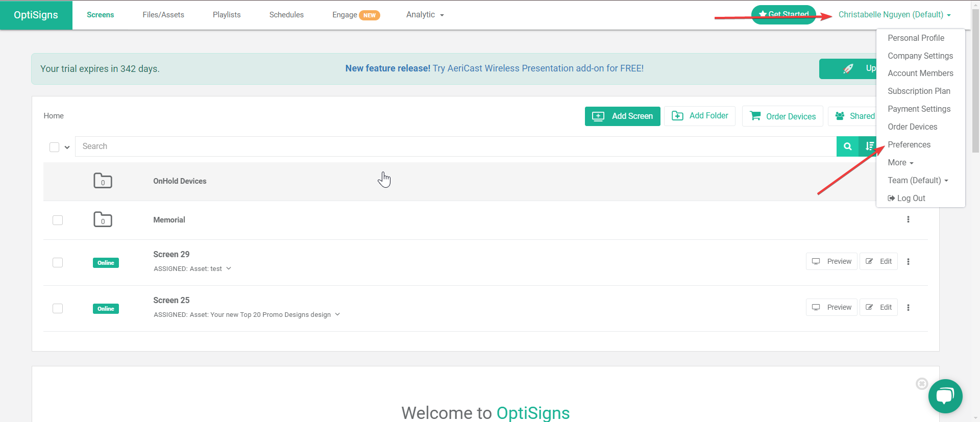
Task: Check the Memorial folder checkbox
Action: 58,220
